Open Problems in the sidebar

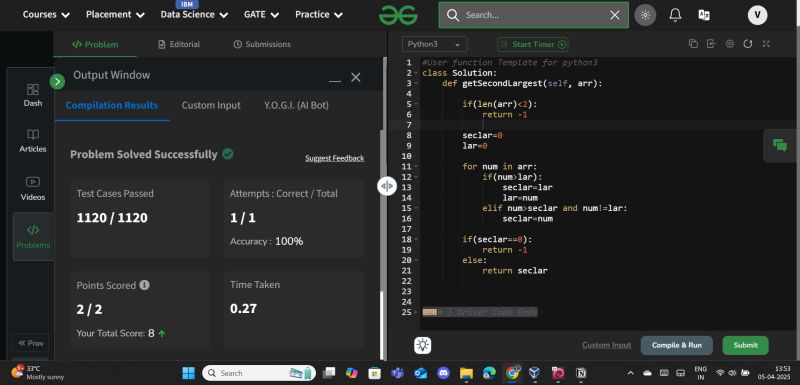[x=33, y=237]
